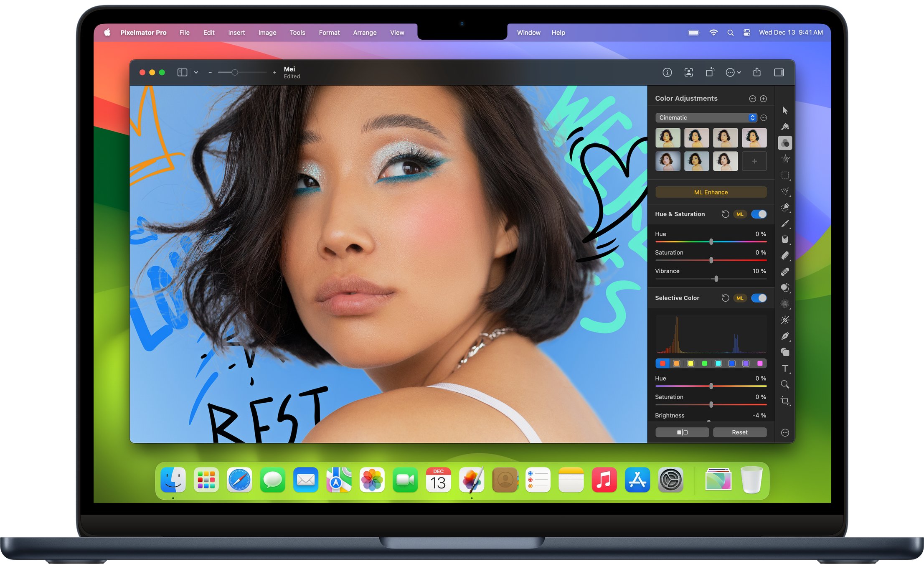Choose the Repair tool
Image resolution: width=924 pixels, height=564 pixels.
(785, 272)
